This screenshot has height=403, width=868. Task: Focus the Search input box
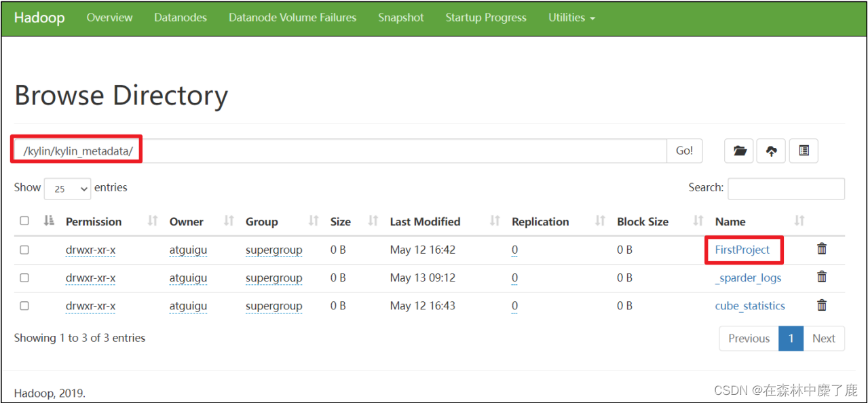[786, 189]
